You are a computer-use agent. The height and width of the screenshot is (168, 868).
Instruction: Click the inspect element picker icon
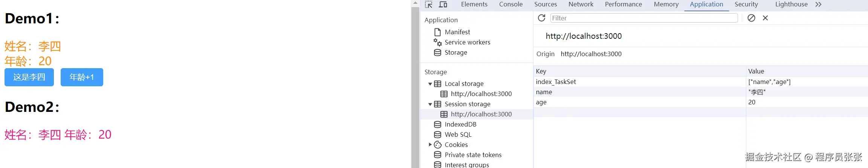429,5
